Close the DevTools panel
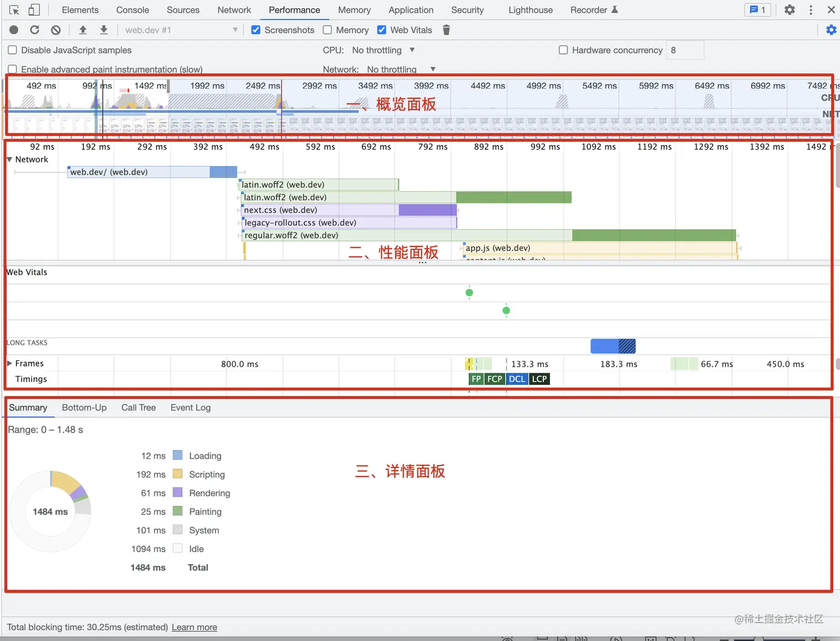Viewport: 840px width, 641px height. coord(831,10)
